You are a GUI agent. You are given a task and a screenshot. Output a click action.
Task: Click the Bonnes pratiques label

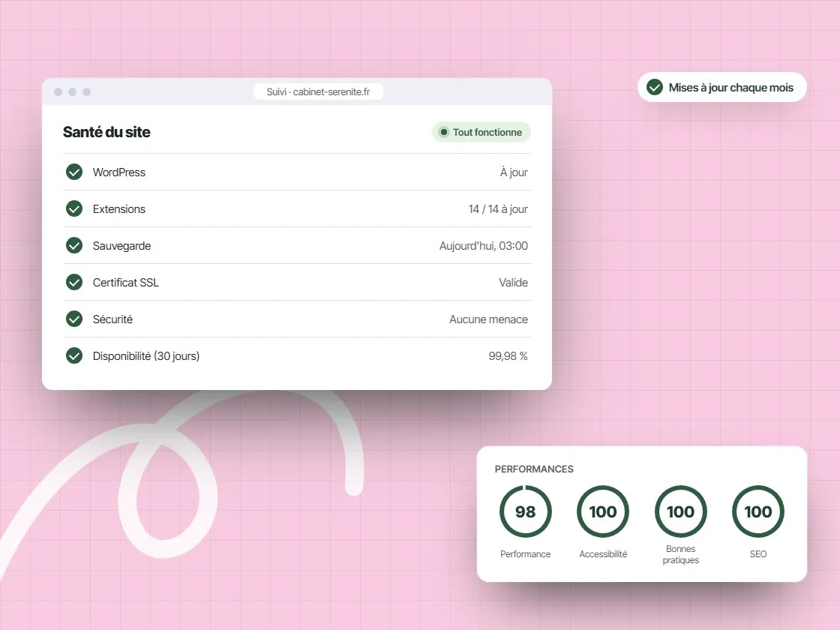[x=681, y=554]
